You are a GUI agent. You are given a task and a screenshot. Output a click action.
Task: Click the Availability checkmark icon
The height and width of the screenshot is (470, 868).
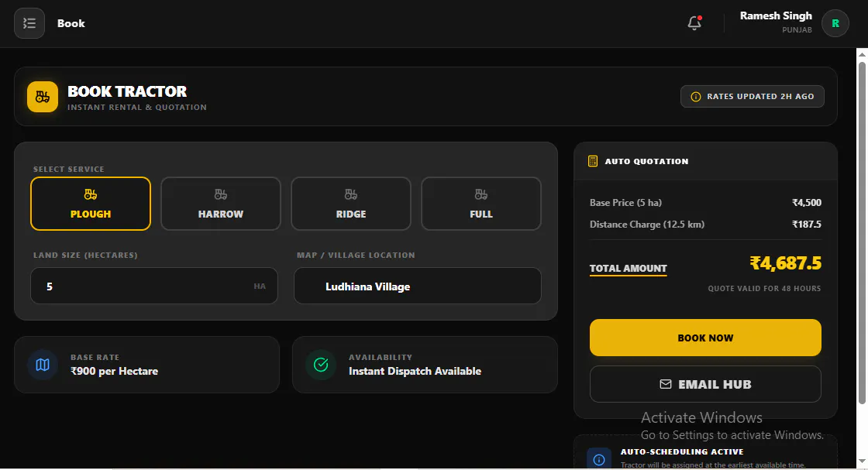pos(321,365)
